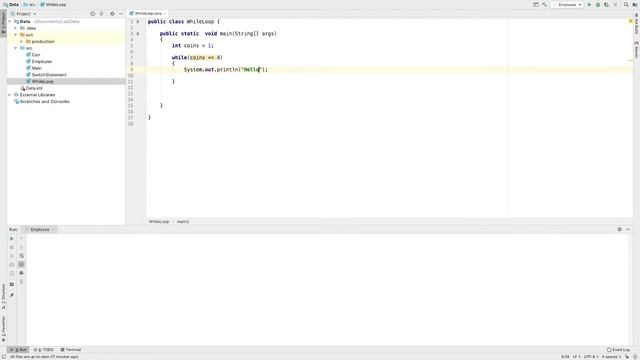Click the collapse all icon in Project panel
The width and height of the screenshot is (640, 360).
(x=101, y=13)
